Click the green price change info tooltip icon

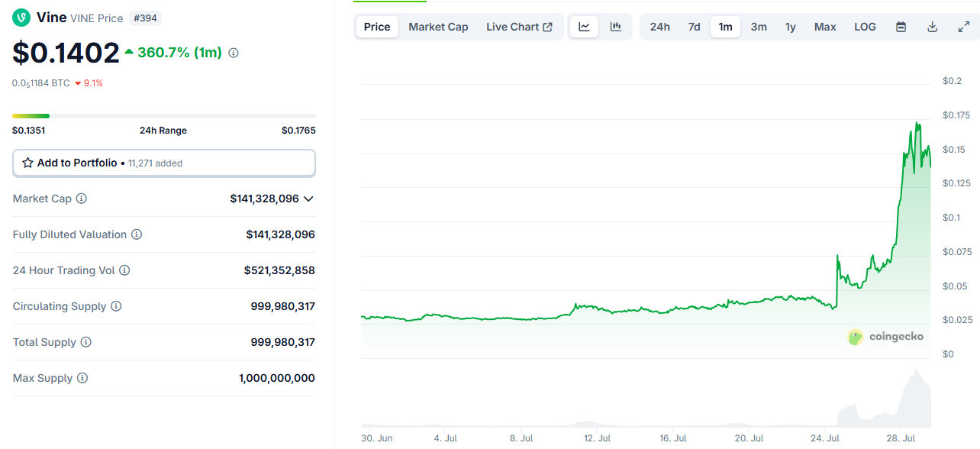(234, 53)
